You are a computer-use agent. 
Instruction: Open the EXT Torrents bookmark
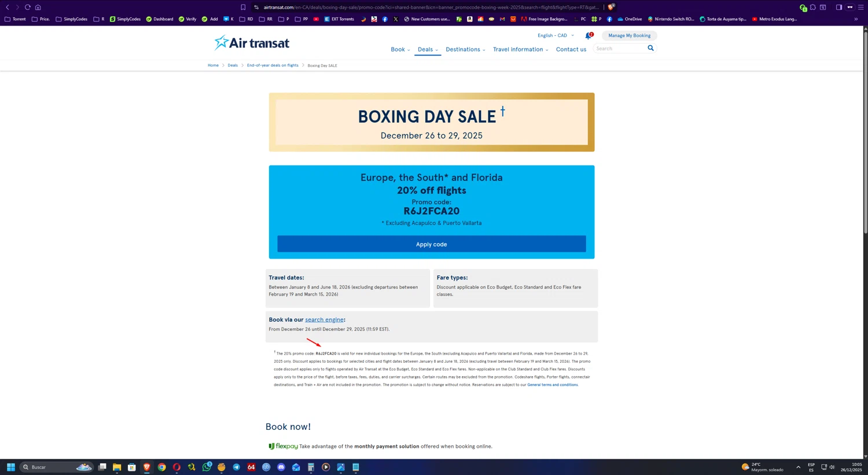pyautogui.click(x=339, y=19)
